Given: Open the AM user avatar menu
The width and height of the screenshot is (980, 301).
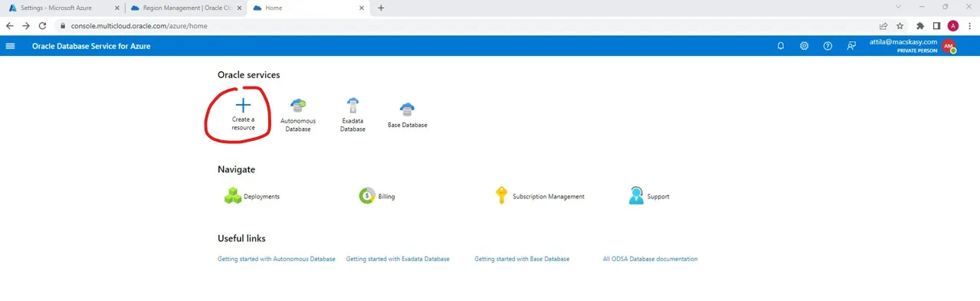Looking at the screenshot, I should coord(949,46).
